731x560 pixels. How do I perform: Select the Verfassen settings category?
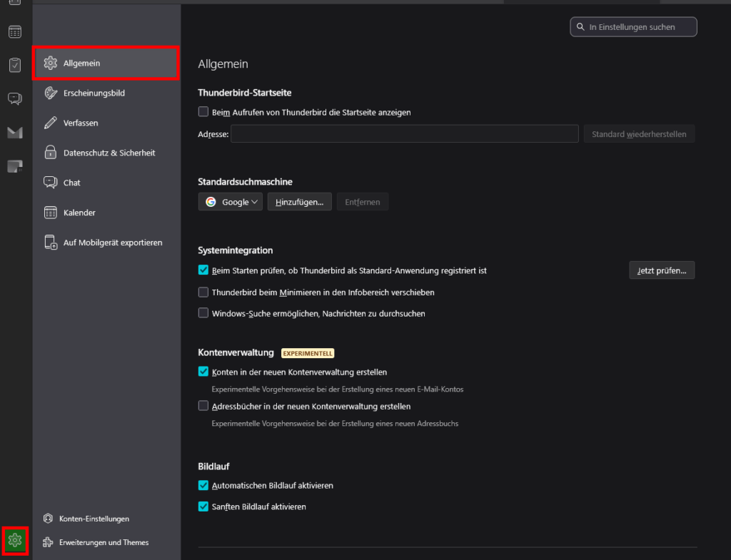click(x=81, y=123)
